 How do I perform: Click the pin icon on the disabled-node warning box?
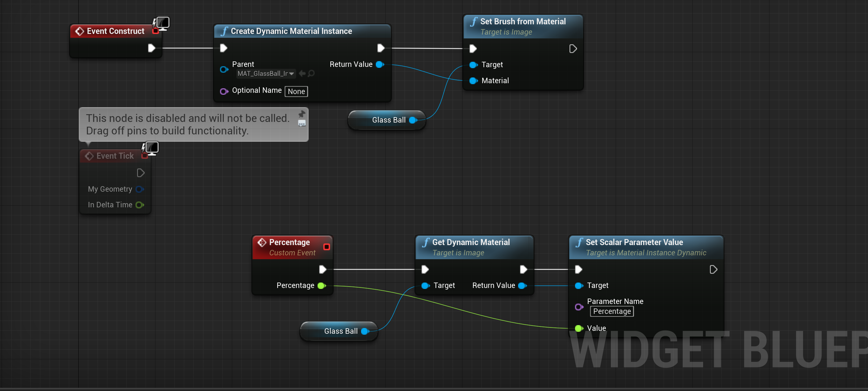point(302,114)
